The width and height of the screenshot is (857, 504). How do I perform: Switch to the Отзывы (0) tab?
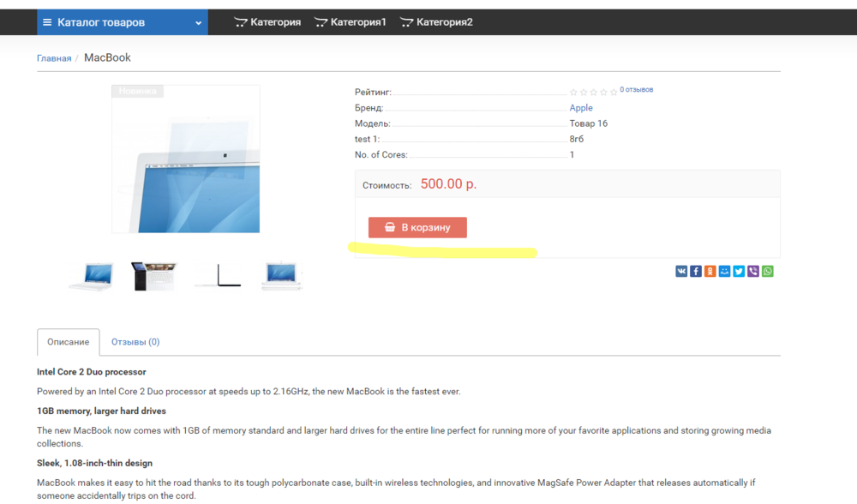click(x=135, y=342)
